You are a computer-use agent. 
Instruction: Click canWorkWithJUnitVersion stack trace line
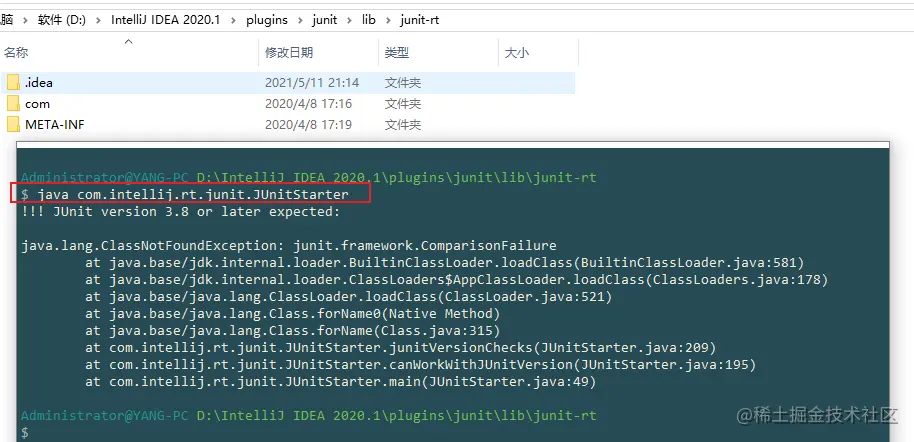click(420, 365)
